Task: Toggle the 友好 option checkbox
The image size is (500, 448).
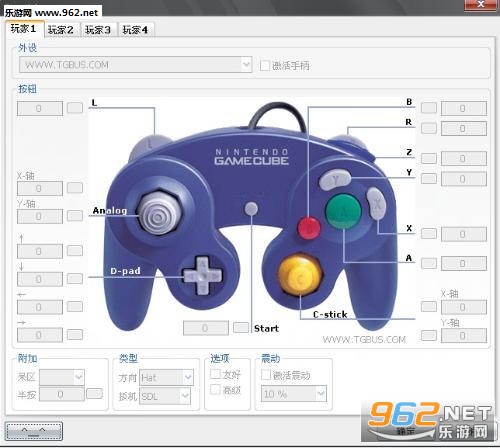Action: 215,374
